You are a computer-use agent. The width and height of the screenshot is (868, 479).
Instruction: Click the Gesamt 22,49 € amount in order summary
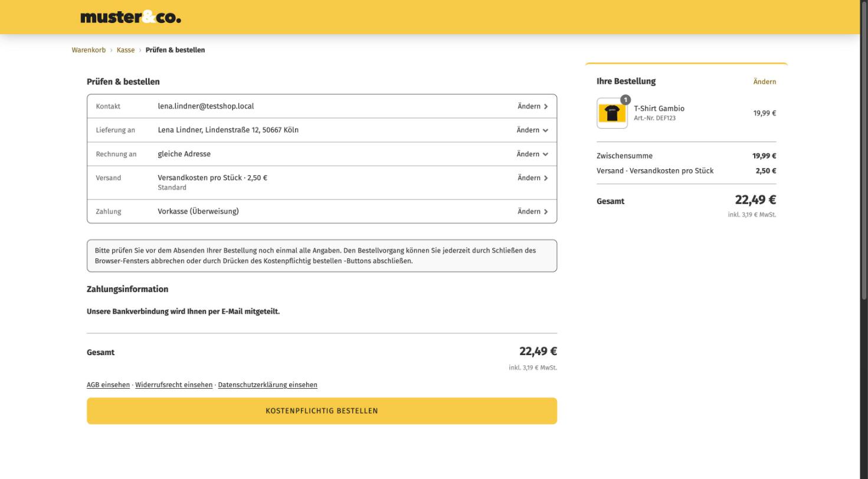755,200
